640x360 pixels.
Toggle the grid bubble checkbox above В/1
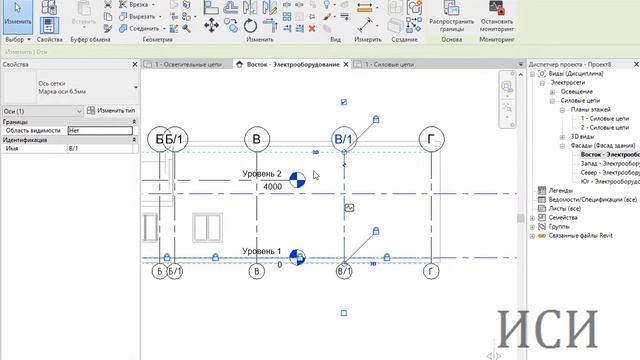click(344, 102)
